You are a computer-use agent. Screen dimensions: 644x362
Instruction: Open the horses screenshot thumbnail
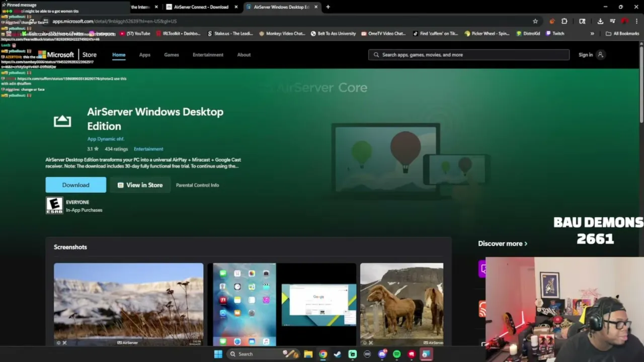pos(401,304)
